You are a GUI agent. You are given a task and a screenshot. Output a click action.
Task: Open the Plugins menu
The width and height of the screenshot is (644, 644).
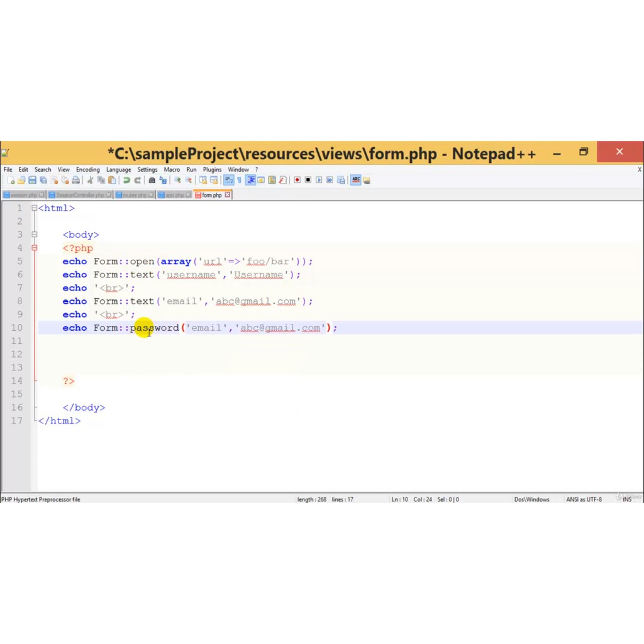[x=212, y=169]
